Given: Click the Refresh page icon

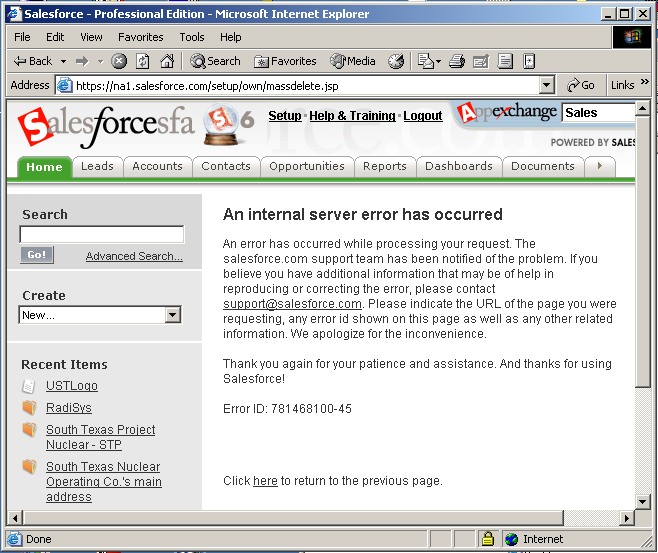Looking at the screenshot, I should click(x=143, y=61).
